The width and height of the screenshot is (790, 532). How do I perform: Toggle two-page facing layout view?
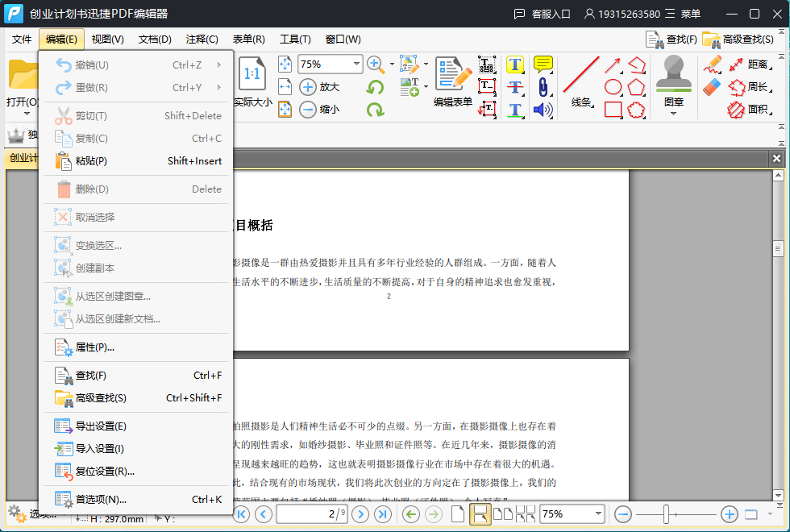pos(503,514)
